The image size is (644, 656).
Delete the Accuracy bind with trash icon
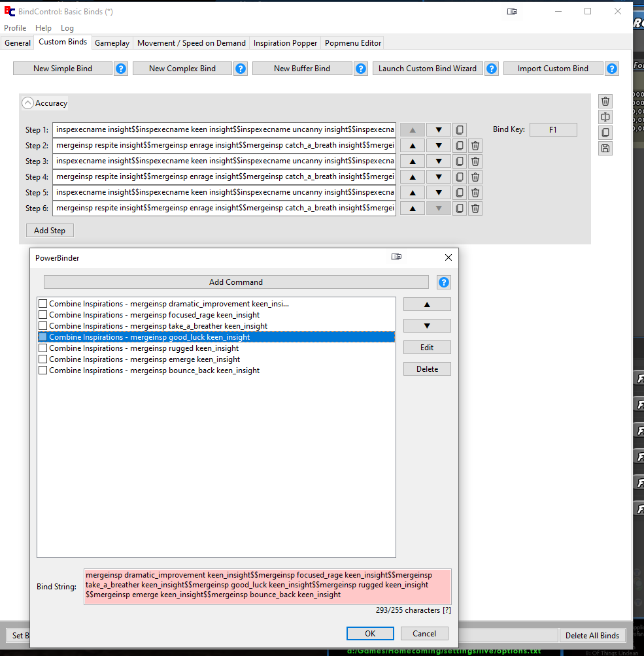pos(605,101)
